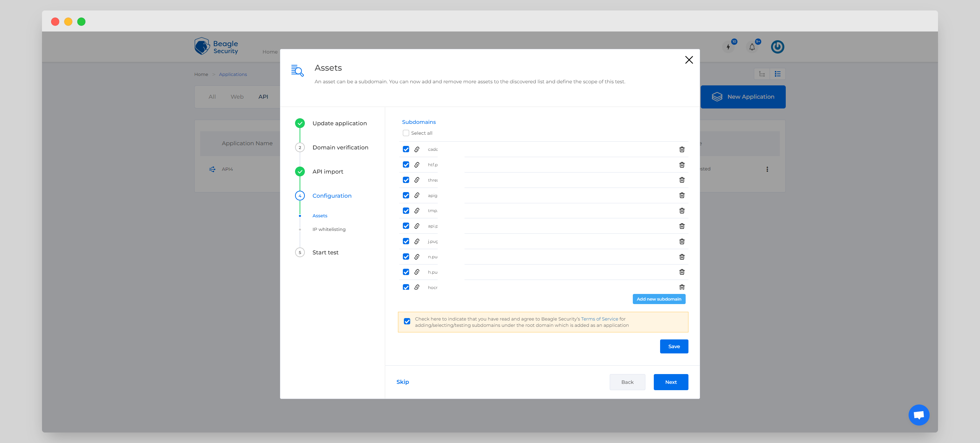Viewport: 980px width, 443px height.
Task: Switch to the API applications tab
Action: click(263, 97)
